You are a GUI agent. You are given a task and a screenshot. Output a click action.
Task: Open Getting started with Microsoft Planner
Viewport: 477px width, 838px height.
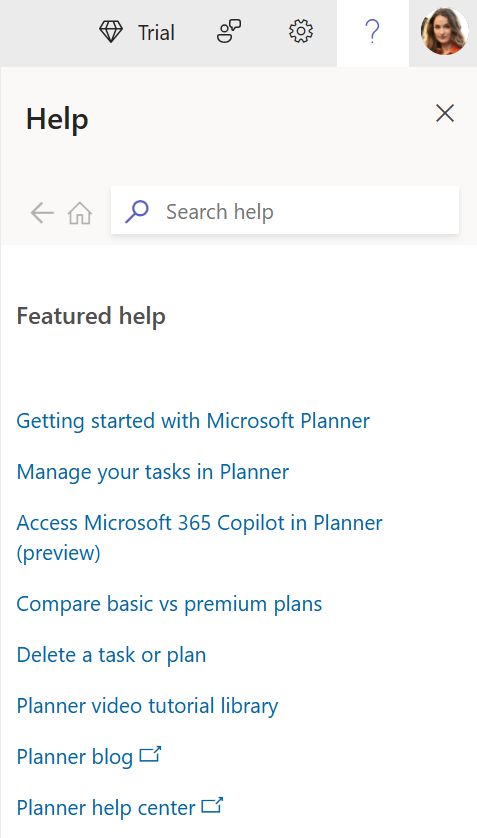pyautogui.click(x=193, y=421)
